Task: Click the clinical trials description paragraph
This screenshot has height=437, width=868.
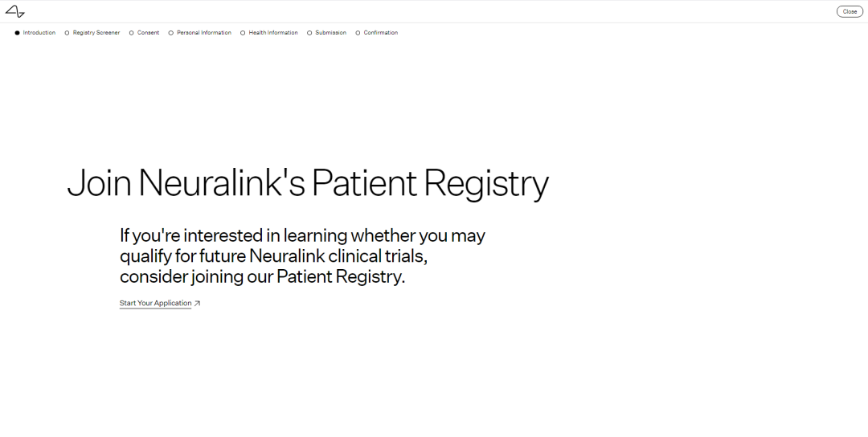Action: pyautogui.click(x=302, y=256)
